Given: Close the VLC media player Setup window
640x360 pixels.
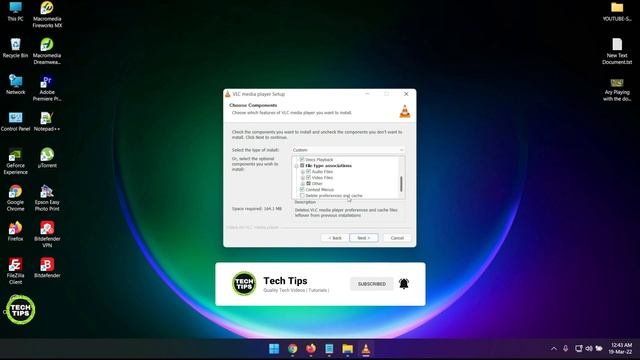Looking at the screenshot, I should click(406, 94).
